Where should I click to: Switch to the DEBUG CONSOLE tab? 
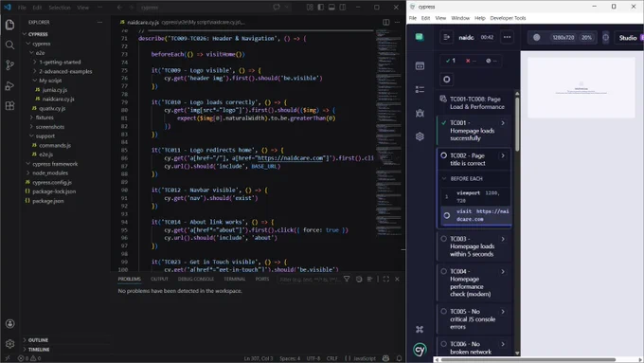coord(196,280)
